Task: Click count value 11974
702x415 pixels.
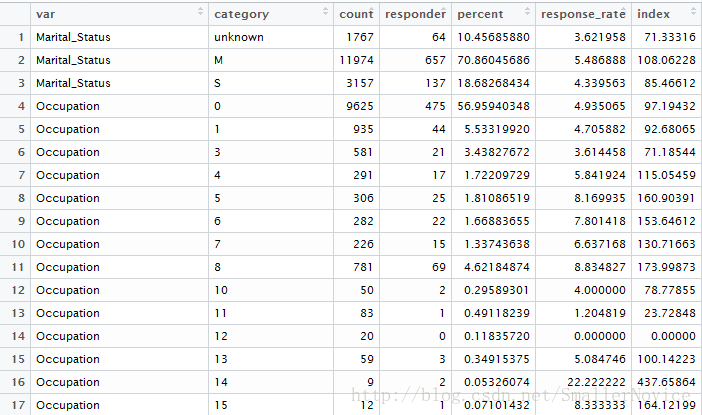Action: (x=356, y=60)
